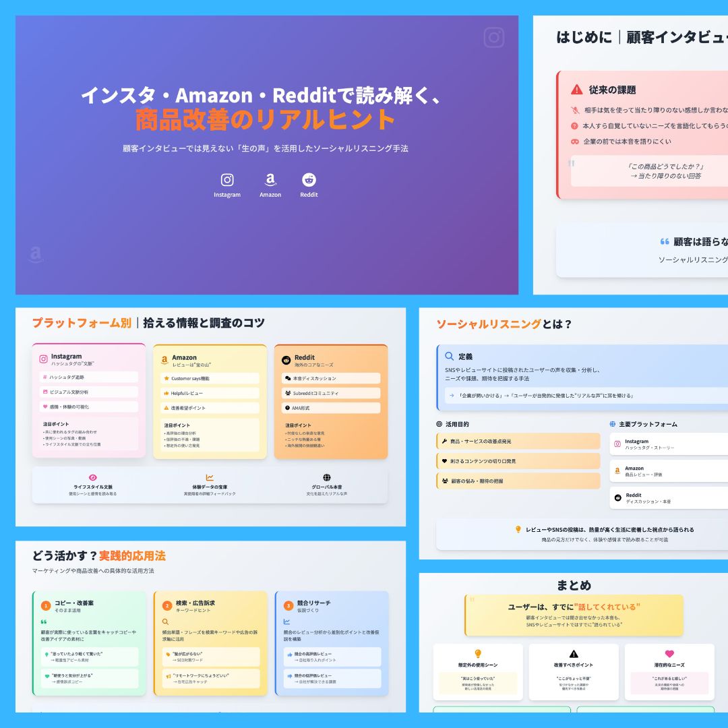Select the Amazon 商品レビュー・評価 row
728x728 pixels.
pos(669,471)
